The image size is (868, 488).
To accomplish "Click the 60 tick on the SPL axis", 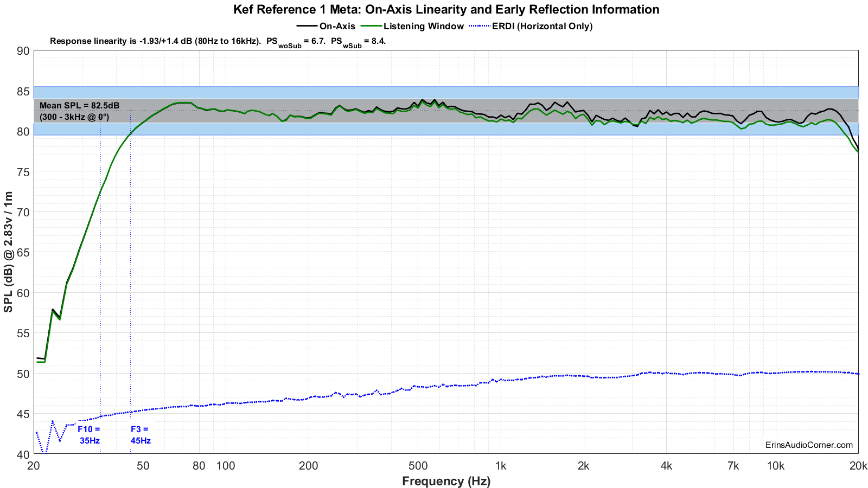I will 23,293.
